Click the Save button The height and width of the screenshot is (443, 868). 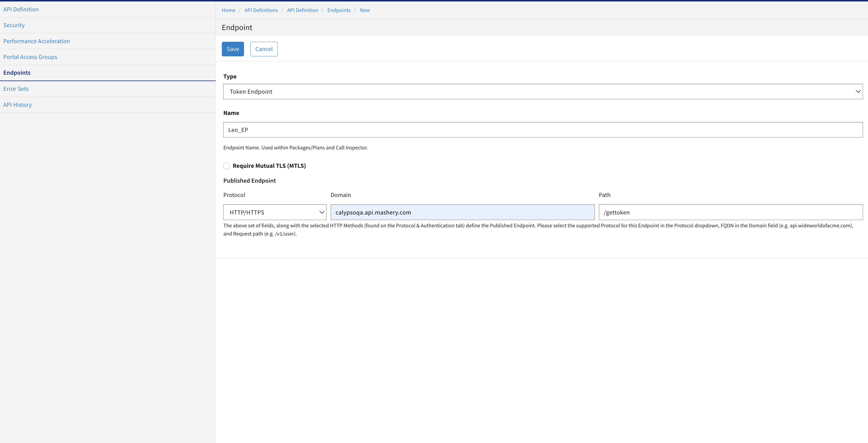(x=233, y=49)
